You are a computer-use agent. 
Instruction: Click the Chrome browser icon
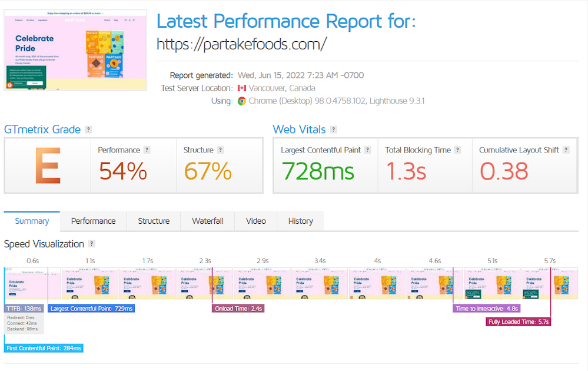click(x=242, y=101)
